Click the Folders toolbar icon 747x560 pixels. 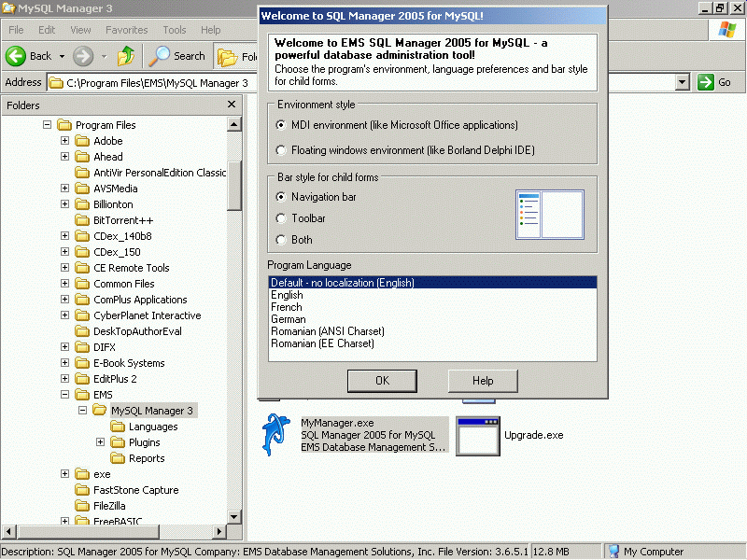pyautogui.click(x=227, y=57)
